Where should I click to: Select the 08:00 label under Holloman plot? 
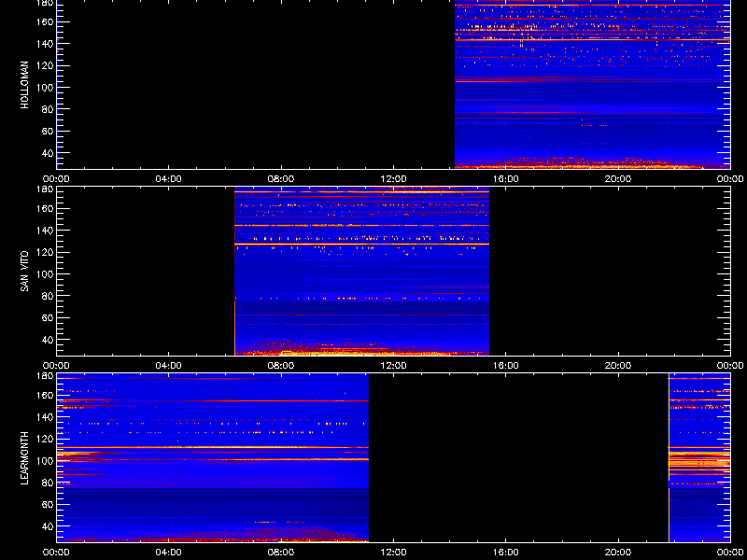pos(281,179)
